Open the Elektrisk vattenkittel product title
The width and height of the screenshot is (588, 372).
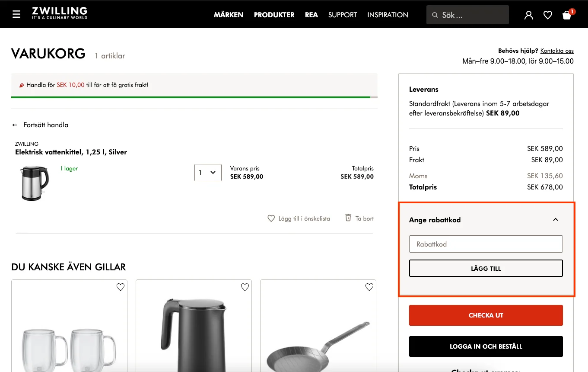(71, 152)
